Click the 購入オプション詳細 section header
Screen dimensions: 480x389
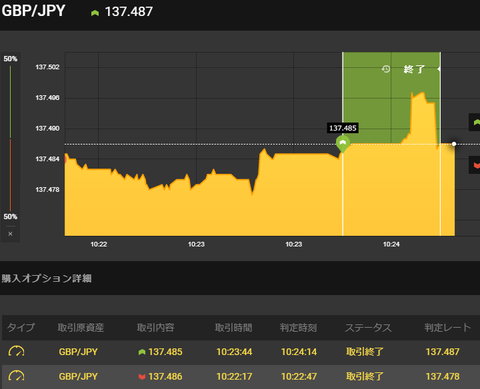[x=46, y=278]
